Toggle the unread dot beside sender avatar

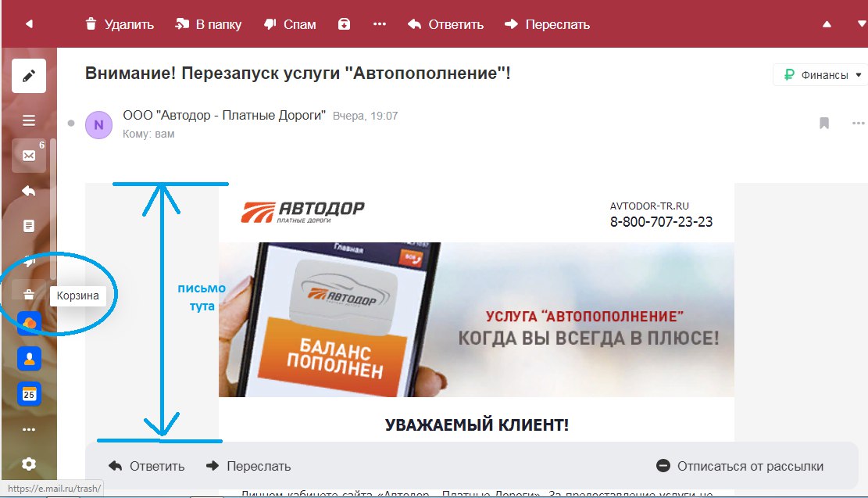click(71, 123)
